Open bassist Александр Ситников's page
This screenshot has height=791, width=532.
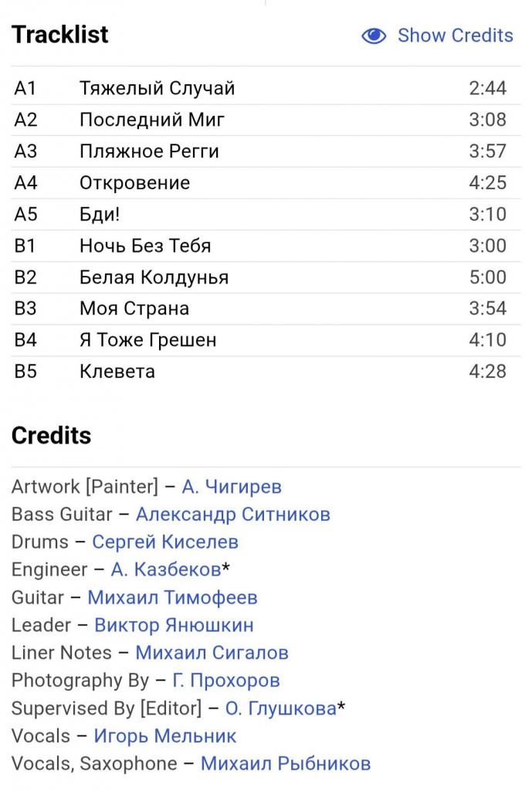(233, 514)
